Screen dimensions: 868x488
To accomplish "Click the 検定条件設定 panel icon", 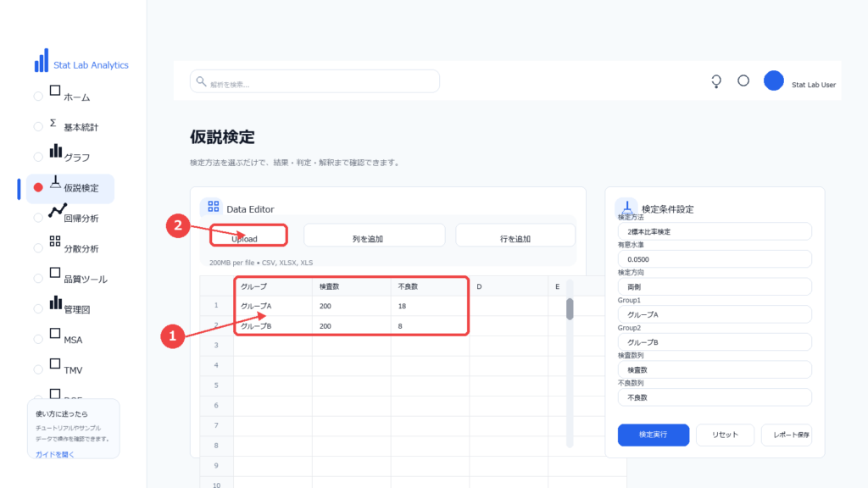I will click(627, 207).
